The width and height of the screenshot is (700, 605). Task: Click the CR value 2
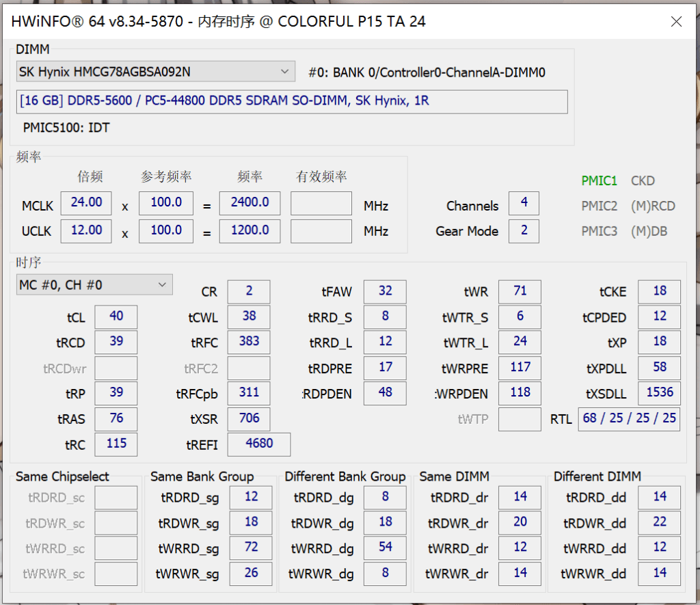249,291
